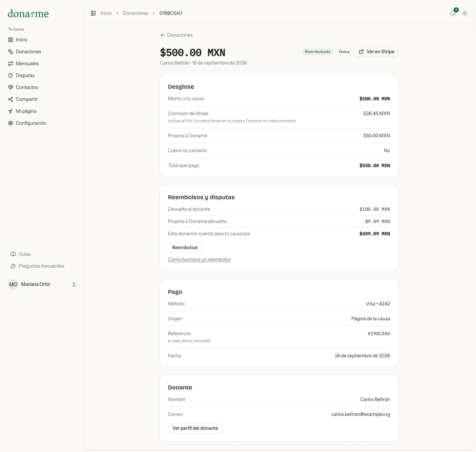The height and width of the screenshot is (452, 476).
Task: Click the Donaciones coins icon in sidebar
Action: (x=11, y=52)
